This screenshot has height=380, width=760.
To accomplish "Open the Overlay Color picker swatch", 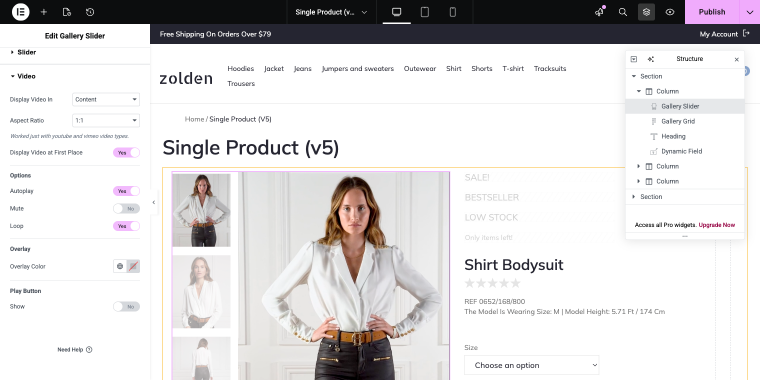I will click(133, 266).
